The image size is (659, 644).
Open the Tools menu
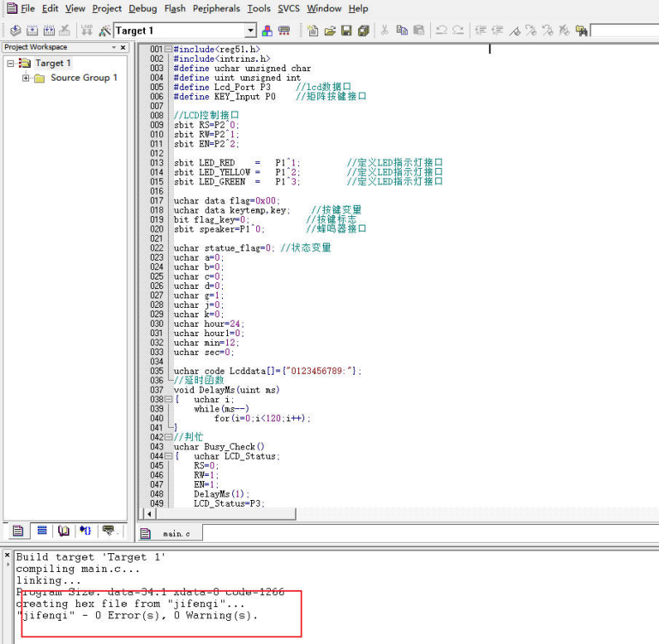pyautogui.click(x=259, y=9)
